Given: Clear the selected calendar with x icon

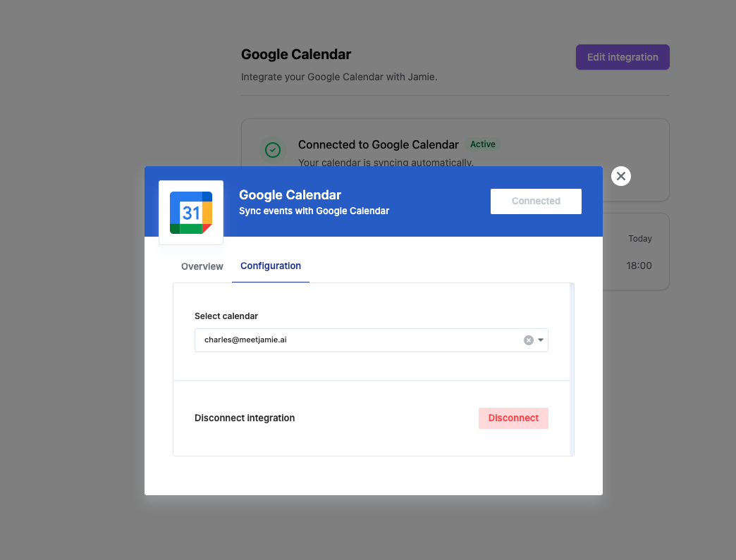Looking at the screenshot, I should click(529, 340).
